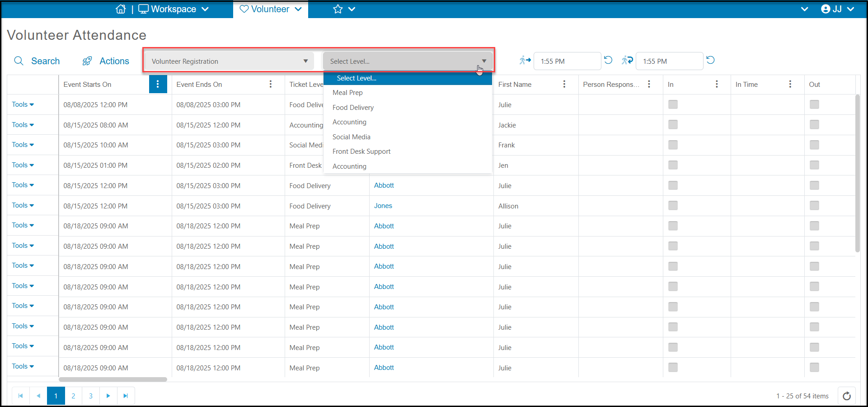Open Event Starts On column menu

click(158, 84)
